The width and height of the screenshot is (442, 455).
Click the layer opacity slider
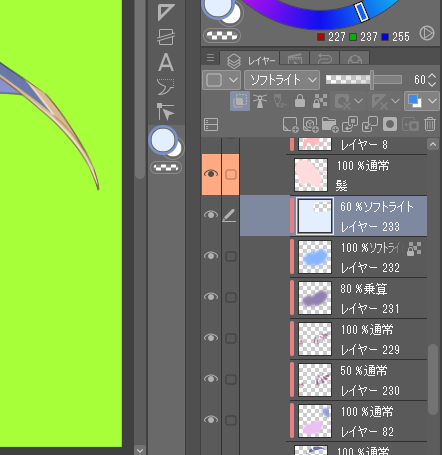(364, 80)
